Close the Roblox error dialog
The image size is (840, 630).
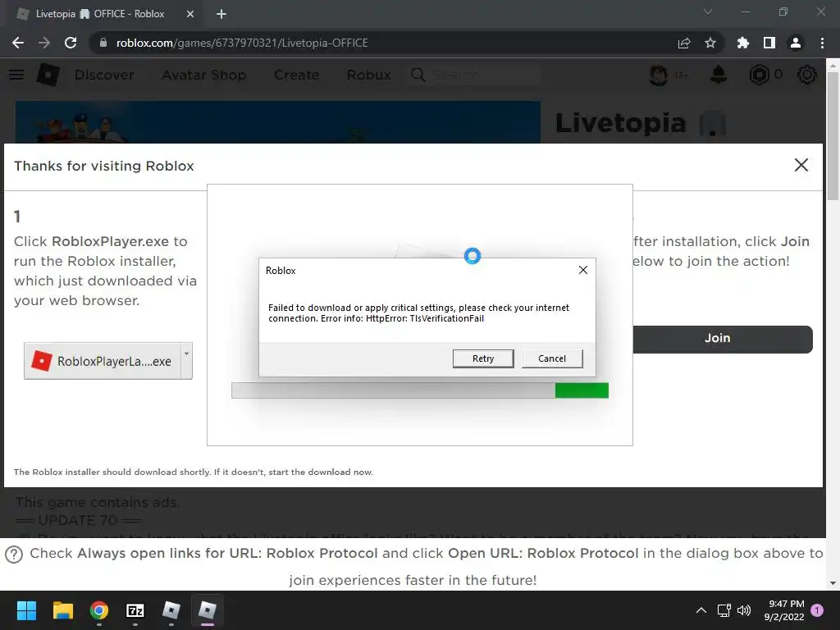tap(583, 270)
